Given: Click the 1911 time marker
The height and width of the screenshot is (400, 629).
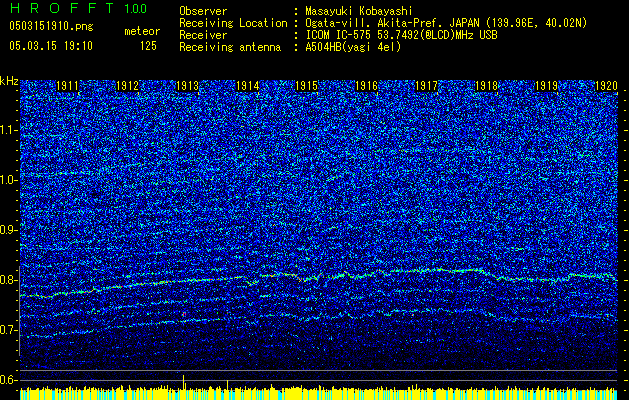Looking at the screenshot, I should (67, 86).
